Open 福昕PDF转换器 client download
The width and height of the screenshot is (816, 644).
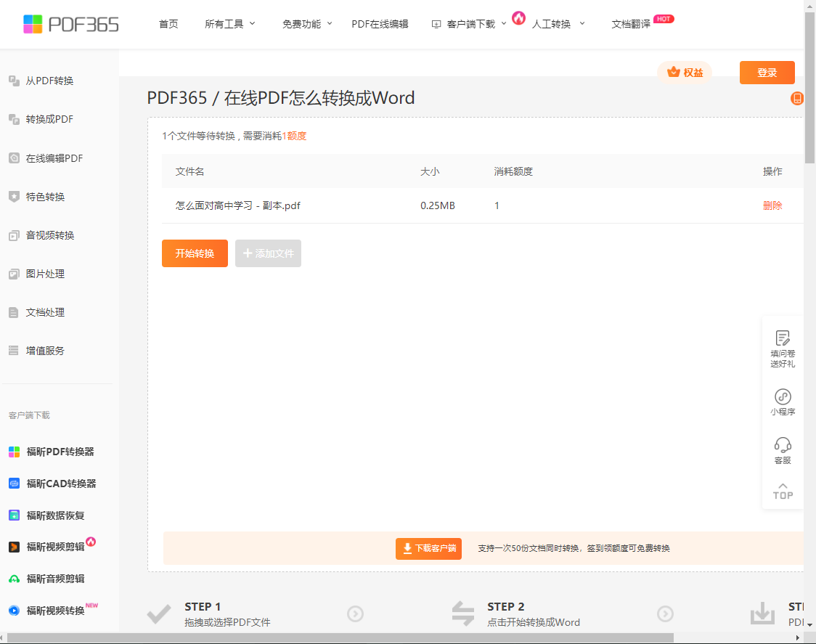[60, 452]
